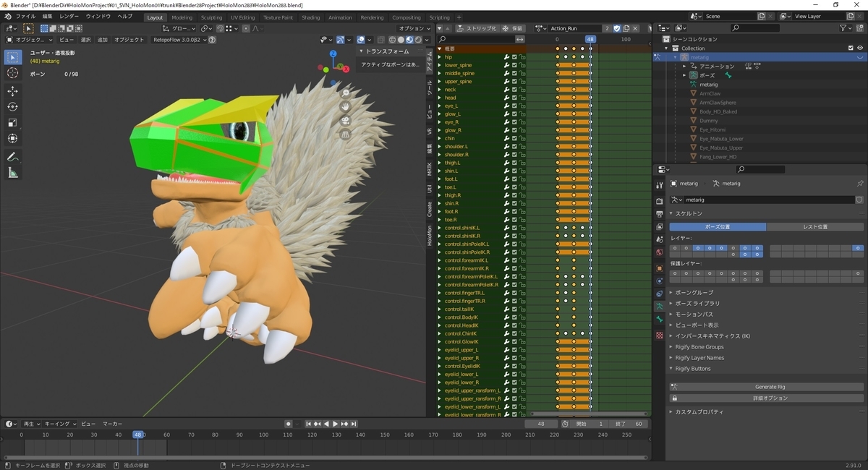This screenshot has width=868, height=470.
Task: Expand the ボーングループ panel
Action: click(694, 292)
